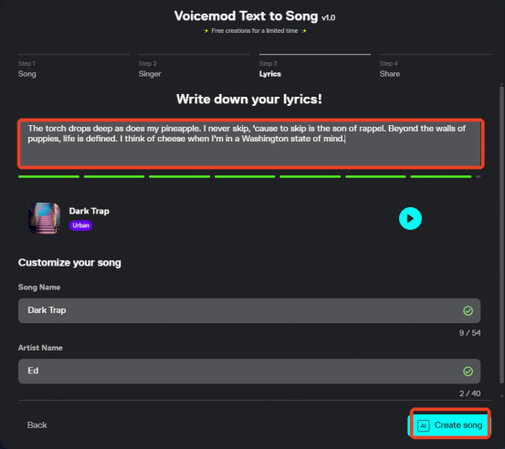Focus the Song Name input field
The image size is (505, 449).
click(x=249, y=311)
